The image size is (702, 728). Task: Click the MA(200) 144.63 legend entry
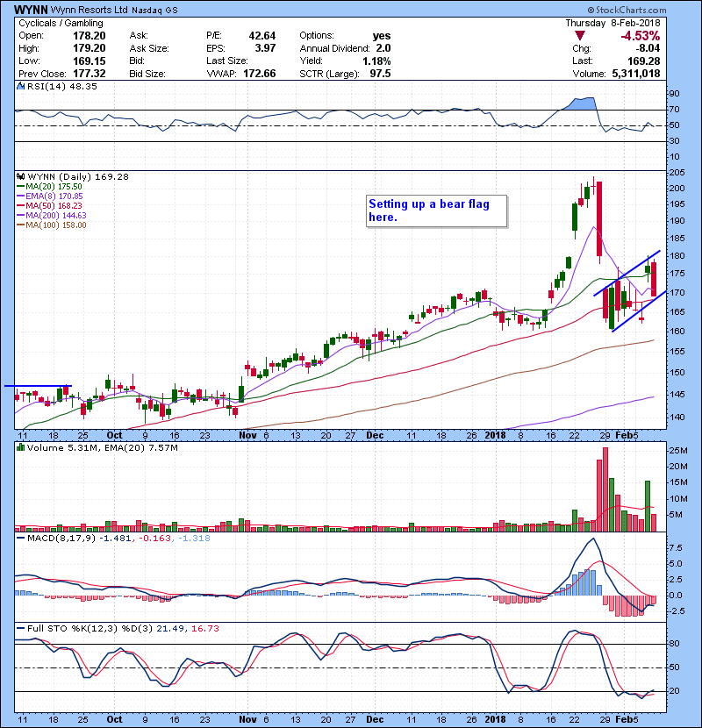[52, 216]
